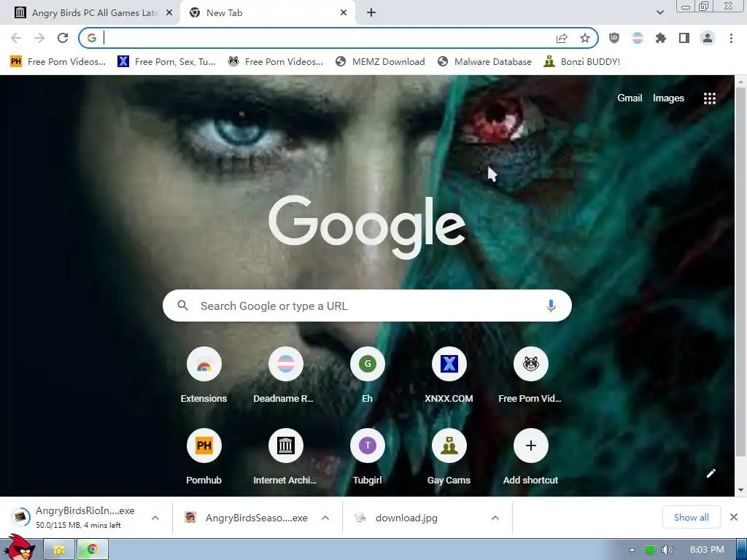The width and height of the screenshot is (747, 560).
Task: Open the Angry Birds Start button
Action: pos(19,548)
